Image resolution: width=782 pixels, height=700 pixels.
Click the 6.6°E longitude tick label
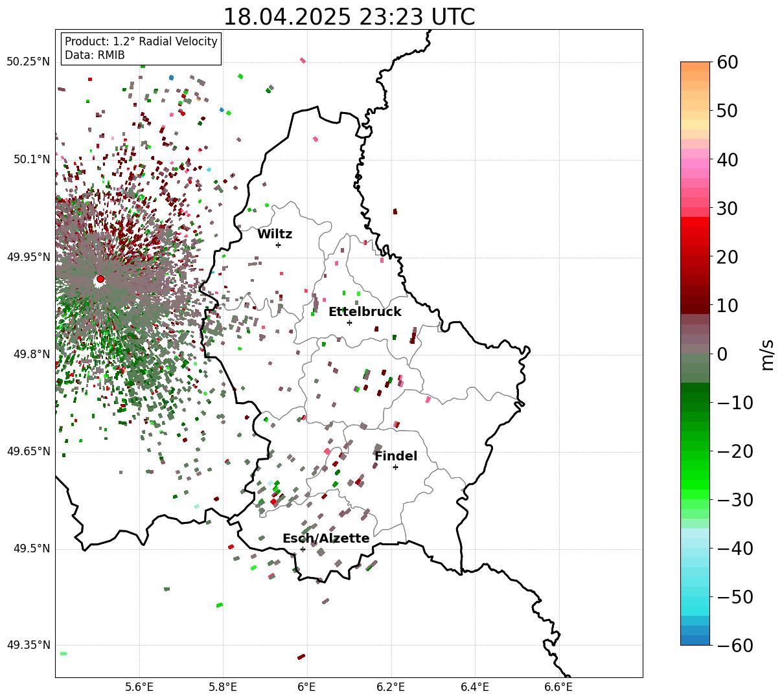click(x=558, y=687)
